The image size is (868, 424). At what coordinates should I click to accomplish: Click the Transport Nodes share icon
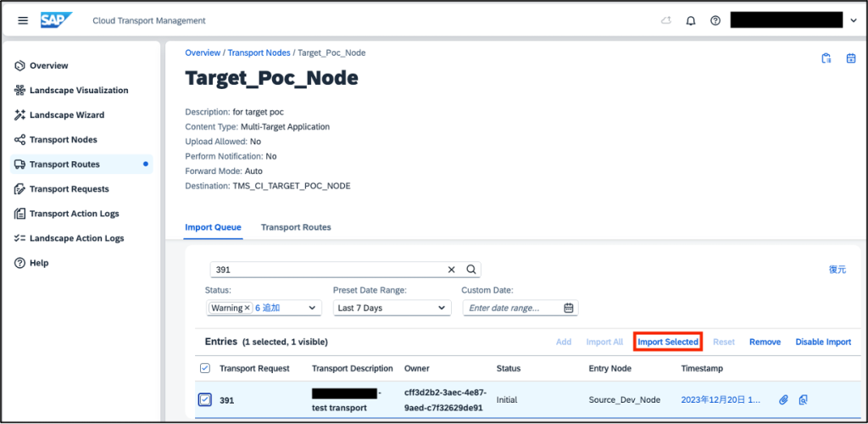point(20,139)
